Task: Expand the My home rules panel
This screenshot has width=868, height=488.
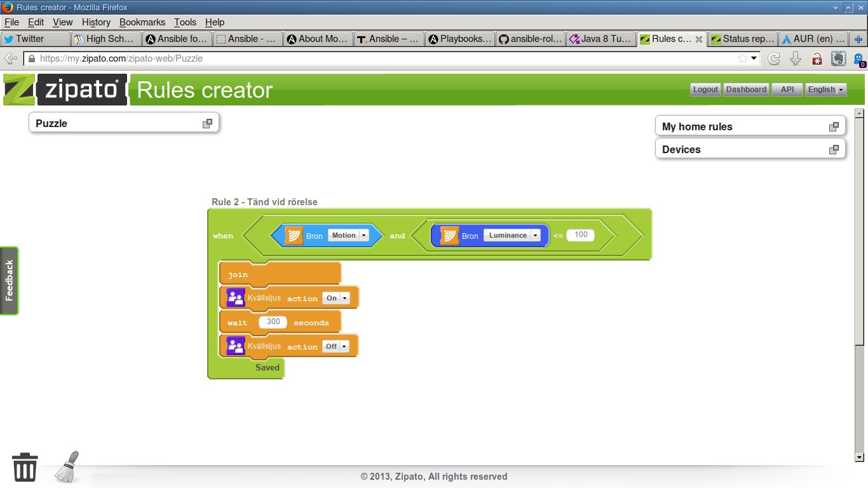Action: tap(834, 126)
